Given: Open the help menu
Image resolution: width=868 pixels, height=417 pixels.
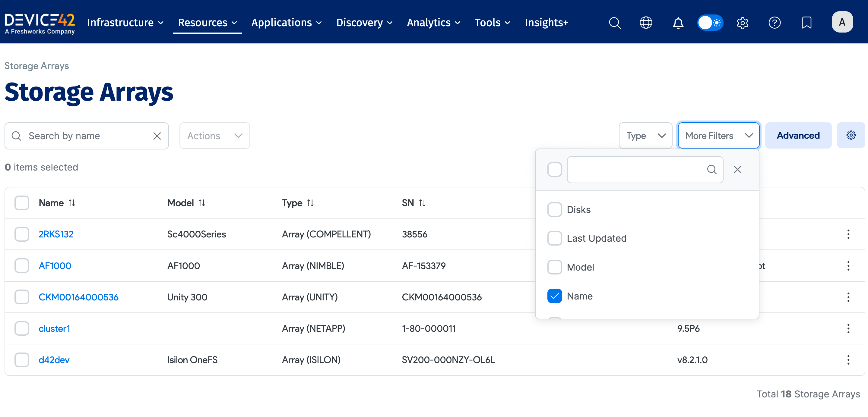Looking at the screenshot, I should [775, 23].
